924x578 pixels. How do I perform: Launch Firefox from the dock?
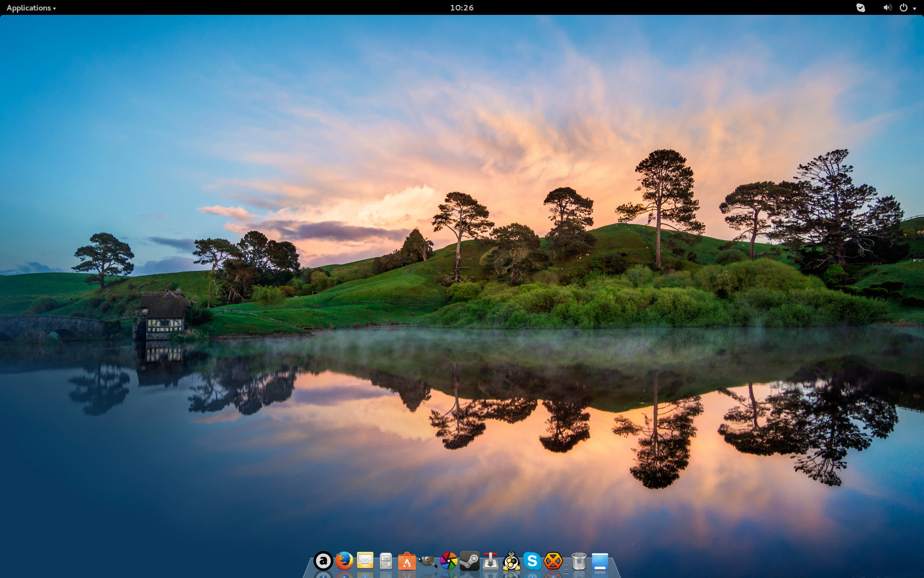[x=344, y=561]
